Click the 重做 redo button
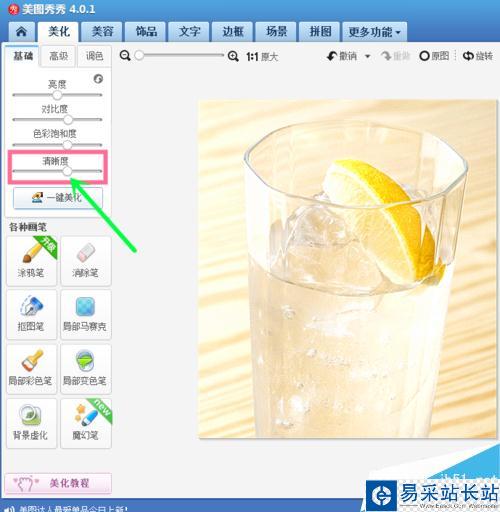 [x=395, y=56]
